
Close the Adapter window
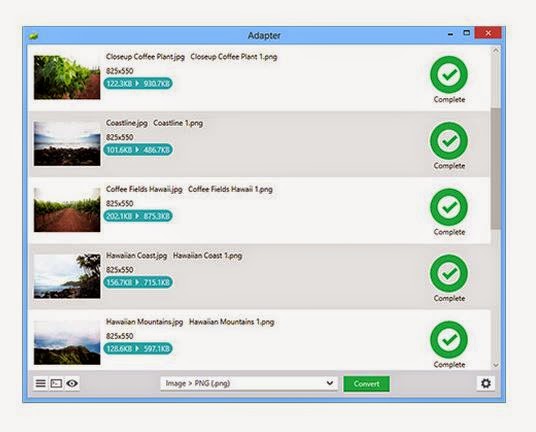(x=488, y=33)
